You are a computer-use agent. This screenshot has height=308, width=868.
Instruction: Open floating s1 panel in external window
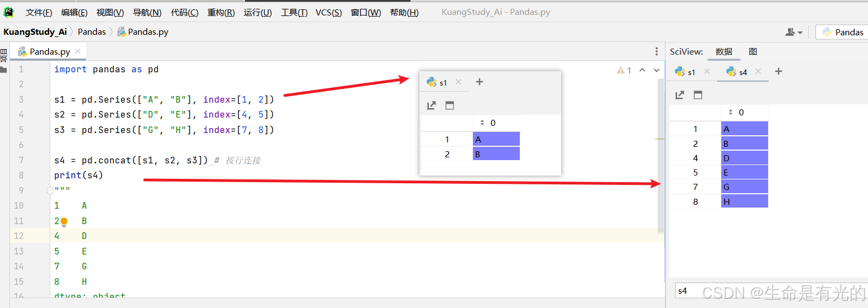[432, 105]
